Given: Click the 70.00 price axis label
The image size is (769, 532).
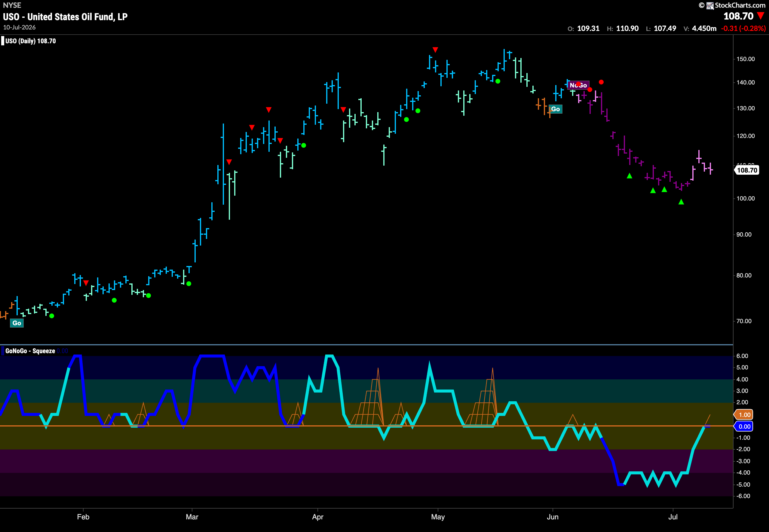Looking at the screenshot, I should 744,321.
